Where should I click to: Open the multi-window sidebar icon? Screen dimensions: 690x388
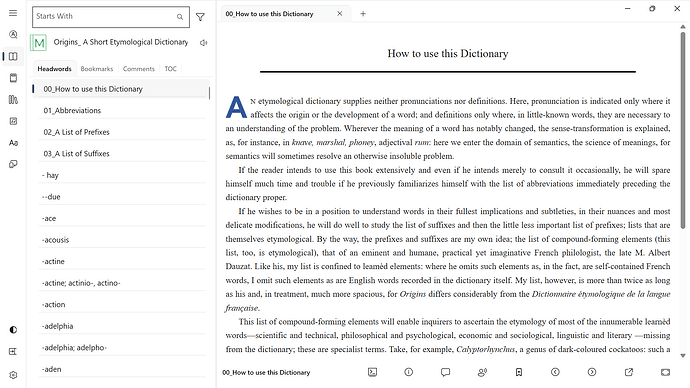pos(13,164)
